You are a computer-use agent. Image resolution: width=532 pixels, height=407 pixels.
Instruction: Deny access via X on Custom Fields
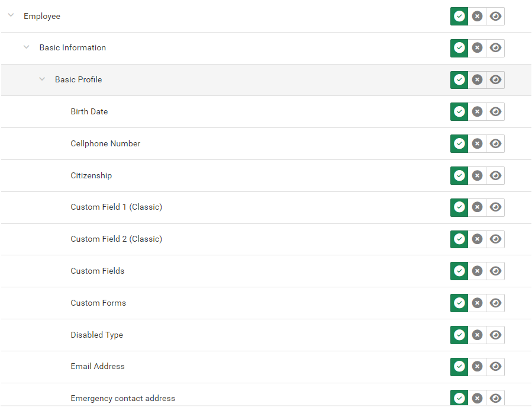(x=477, y=271)
